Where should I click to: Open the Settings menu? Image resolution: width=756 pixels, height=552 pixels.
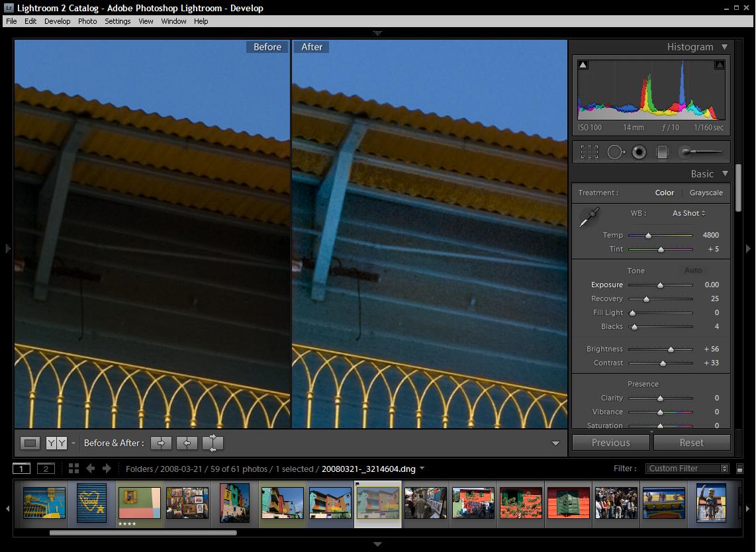coord(117,21)
